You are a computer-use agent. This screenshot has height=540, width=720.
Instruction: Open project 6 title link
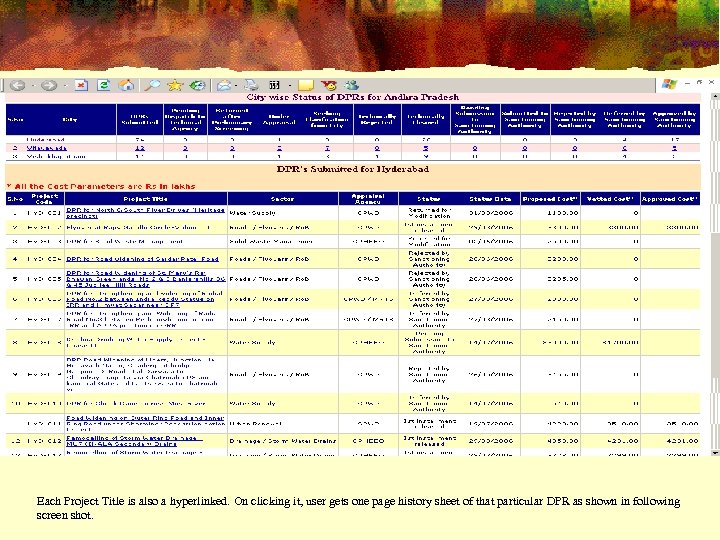[145, 299]
